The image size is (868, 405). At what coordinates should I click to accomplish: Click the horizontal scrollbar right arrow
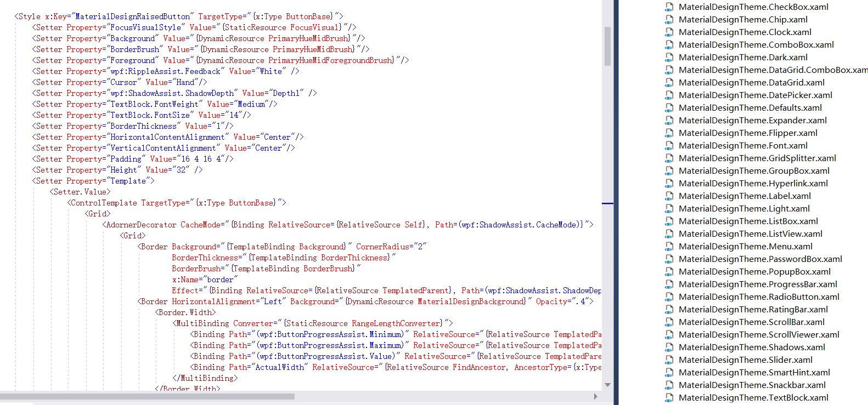coord(596,396)
